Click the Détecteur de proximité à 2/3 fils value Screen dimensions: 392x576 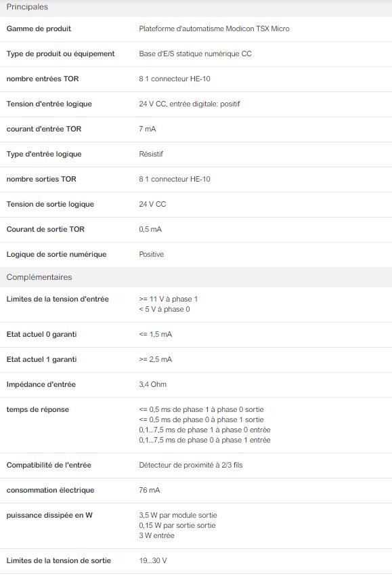(190, 465)
